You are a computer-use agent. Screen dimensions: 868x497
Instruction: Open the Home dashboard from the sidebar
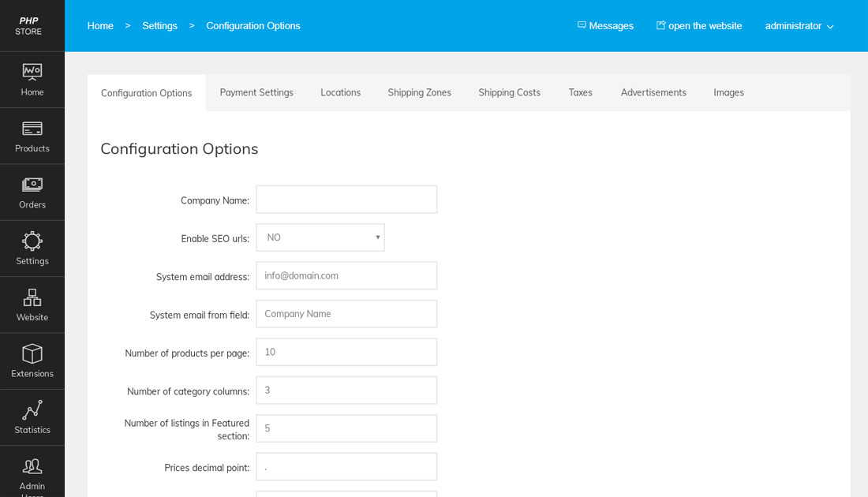[x=32, y=80]
